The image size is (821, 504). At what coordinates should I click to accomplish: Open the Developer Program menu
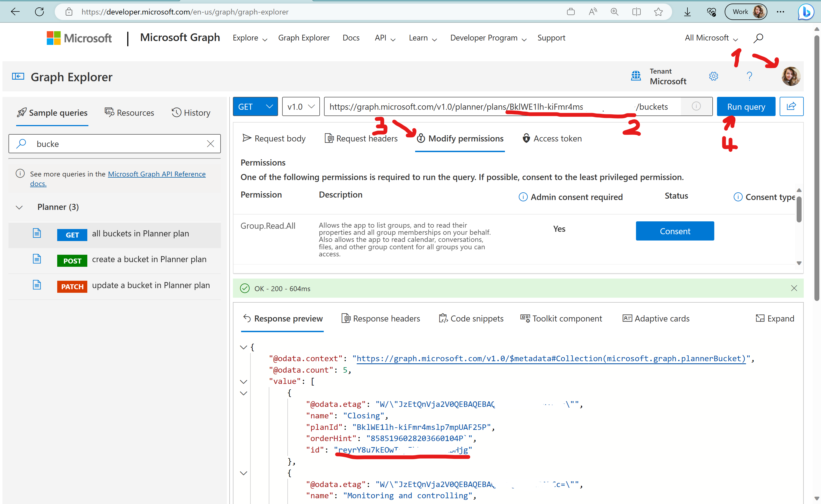tap(484, 38)
